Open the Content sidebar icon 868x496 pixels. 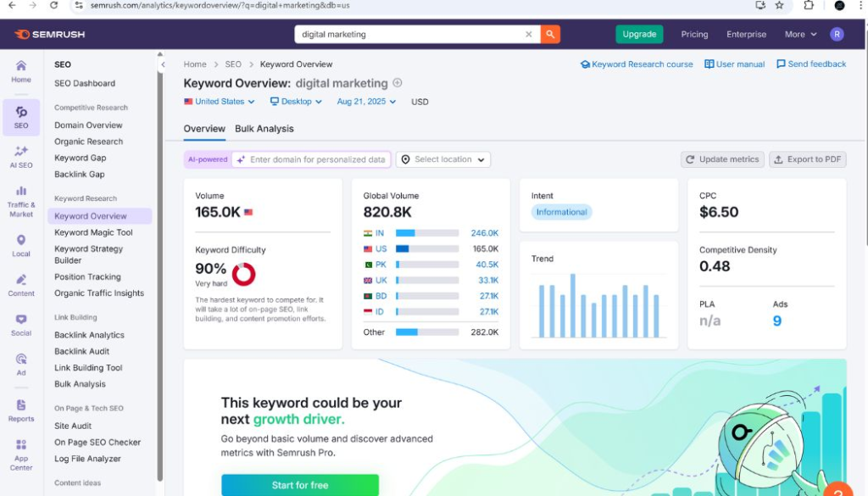[x=21, y=286]
